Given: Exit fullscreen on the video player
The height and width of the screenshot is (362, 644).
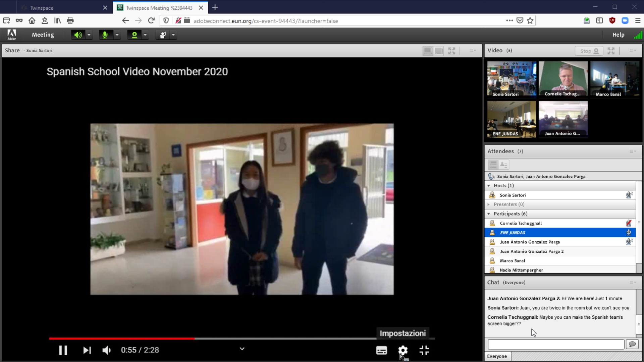Looking at the screenshot, I should click(x=424, y=350).
